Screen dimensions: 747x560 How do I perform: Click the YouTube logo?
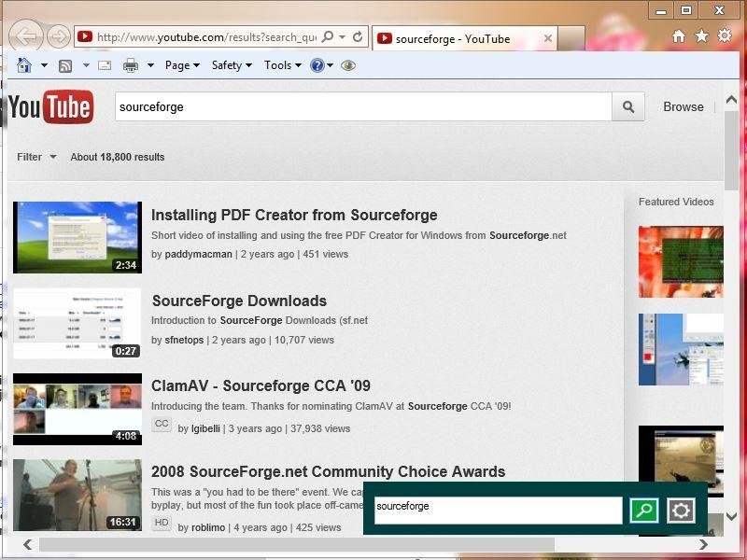[50, 106]
